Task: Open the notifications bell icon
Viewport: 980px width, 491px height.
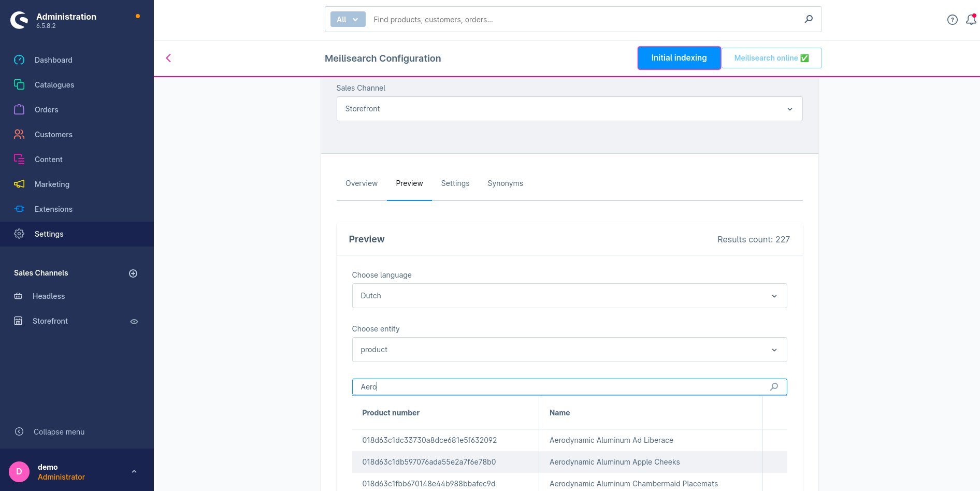Action: pos(971,20)
